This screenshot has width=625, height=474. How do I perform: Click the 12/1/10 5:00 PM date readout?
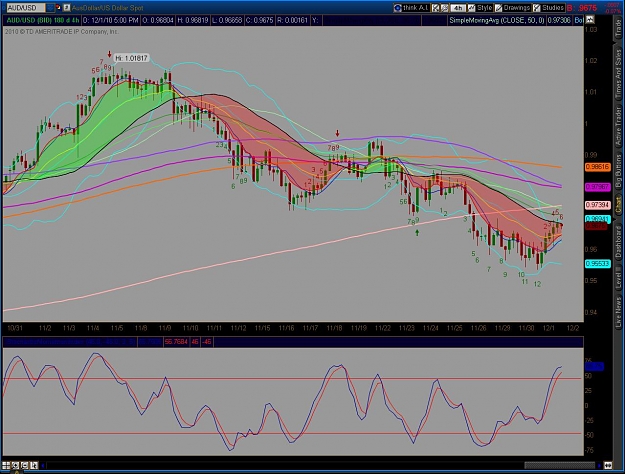click(x=110, y=20)
